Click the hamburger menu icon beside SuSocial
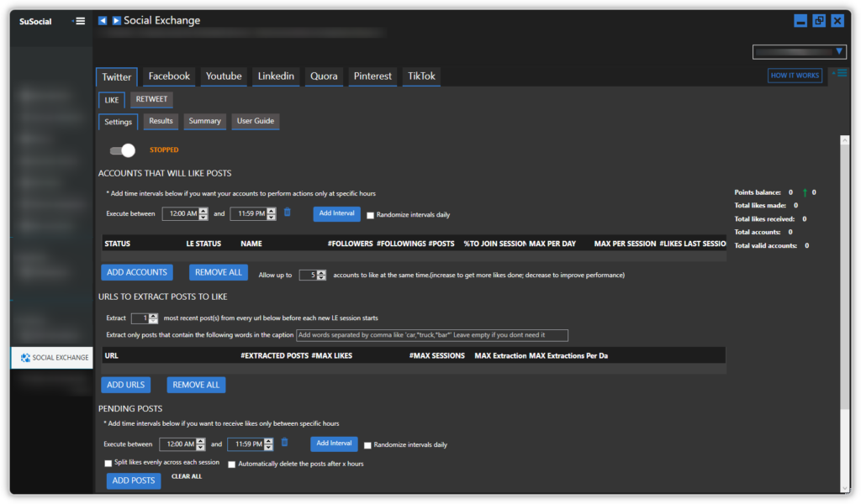 (80, 21)
